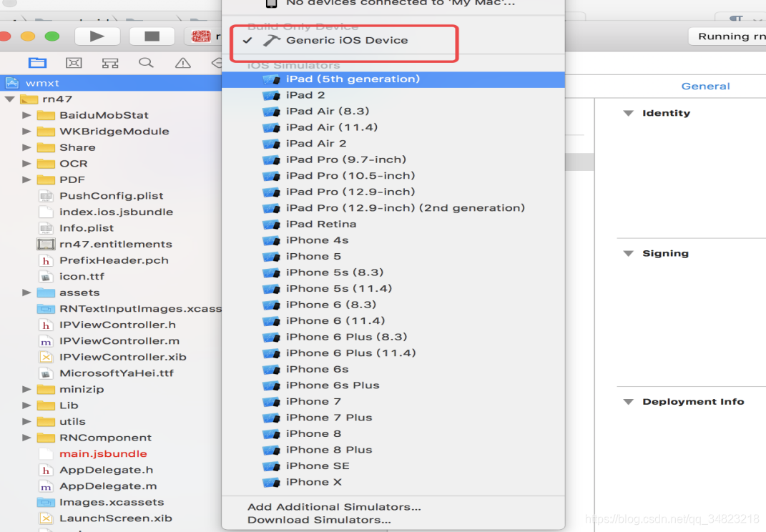Choose iPhone X simulator
The image size is (766, 532).
(x=393, y=482)
